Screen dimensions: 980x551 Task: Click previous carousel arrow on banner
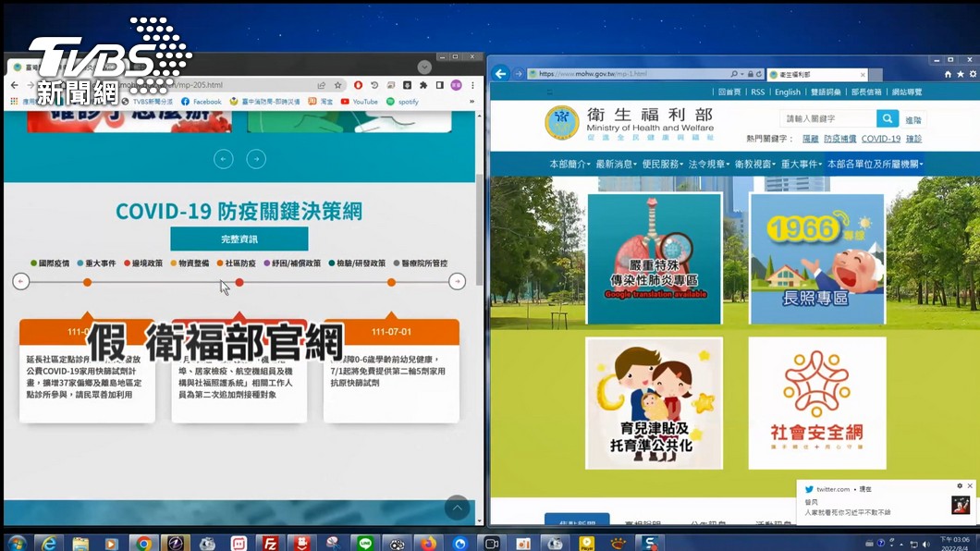click(223, 159)
